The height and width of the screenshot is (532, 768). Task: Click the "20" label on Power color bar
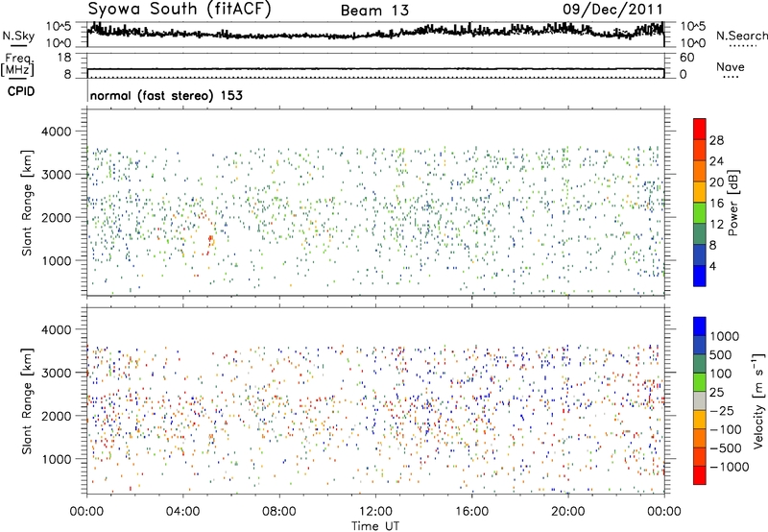tap(716, 182)
